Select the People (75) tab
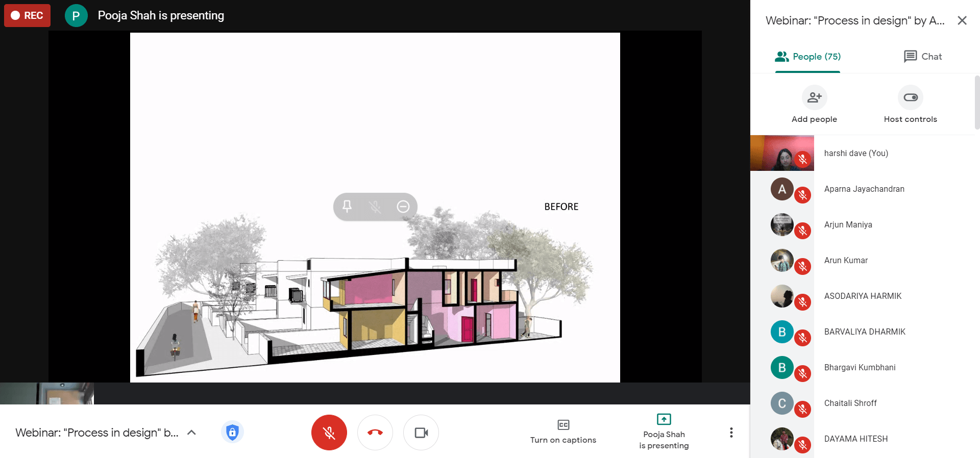Image resolution: width=980 pixels, height=458 pixels. click(x=807, y=57)
